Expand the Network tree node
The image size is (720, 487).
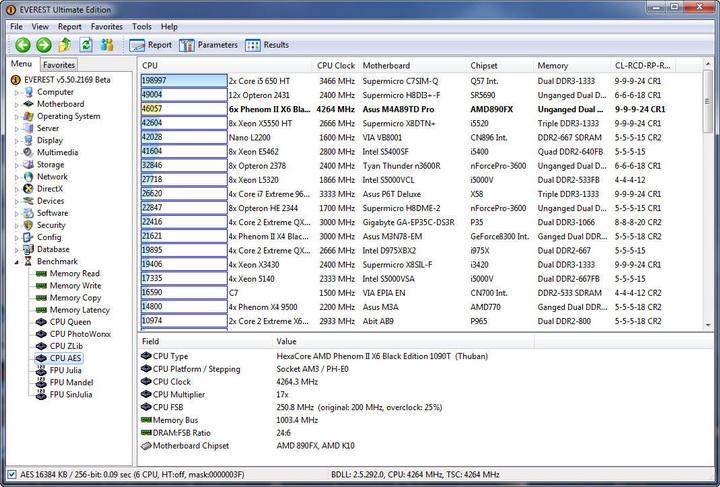pos(17,177)
